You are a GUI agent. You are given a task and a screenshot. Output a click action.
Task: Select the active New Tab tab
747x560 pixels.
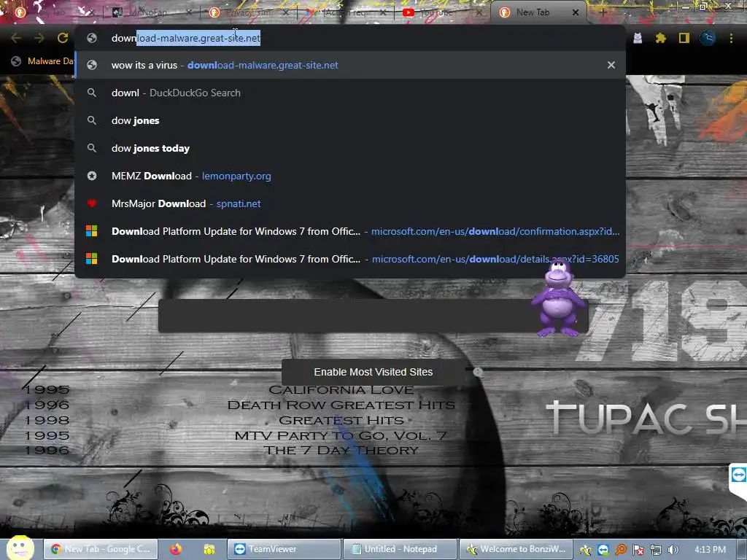click(x=533, y=12)
